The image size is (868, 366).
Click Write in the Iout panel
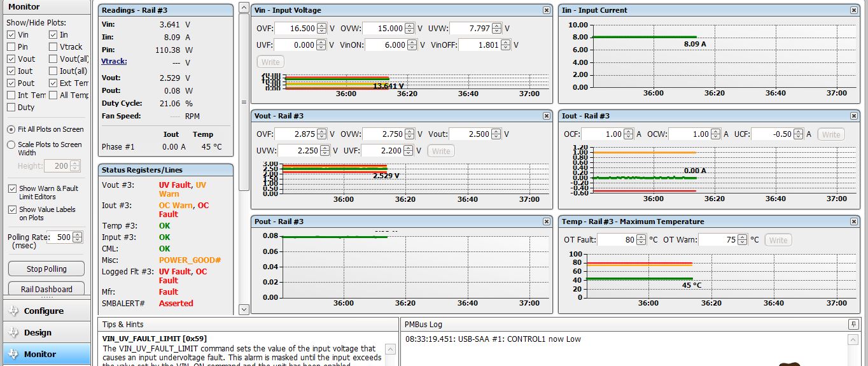(831, 134)
